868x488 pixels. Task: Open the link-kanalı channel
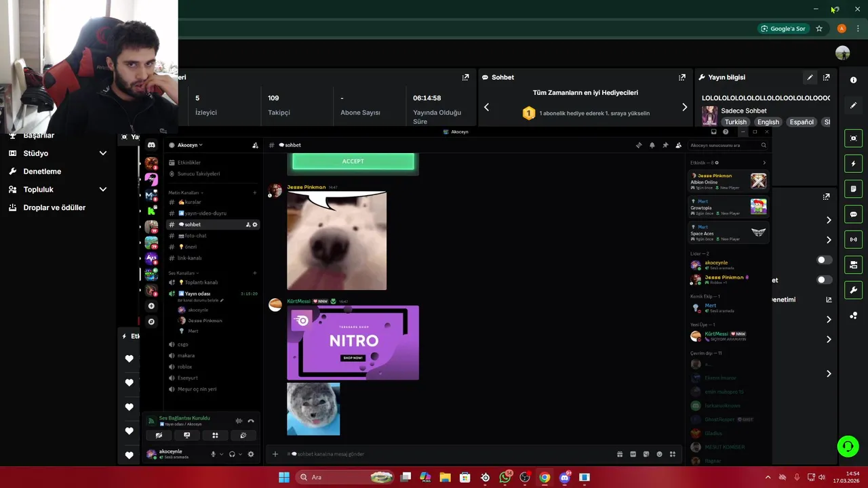click(213, 258)
